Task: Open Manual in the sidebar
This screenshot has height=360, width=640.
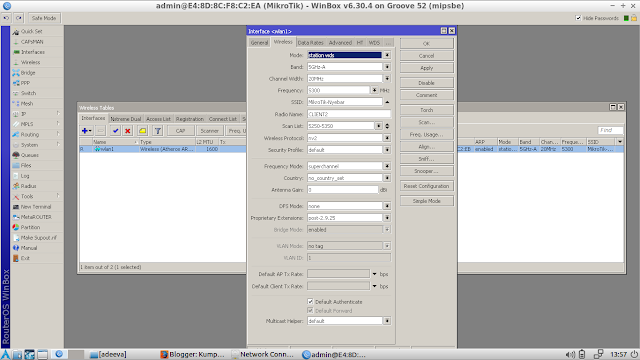Action: pos(29,248)
